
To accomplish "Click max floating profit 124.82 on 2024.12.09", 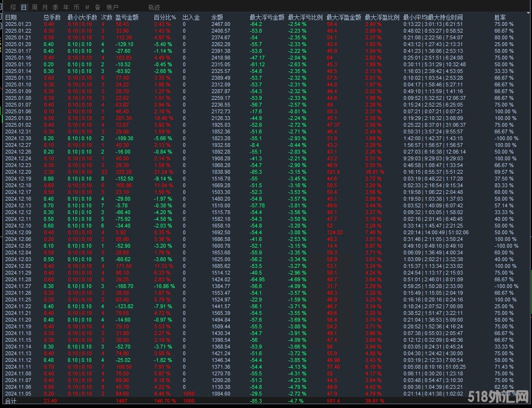I will click(x=334, y=232).
